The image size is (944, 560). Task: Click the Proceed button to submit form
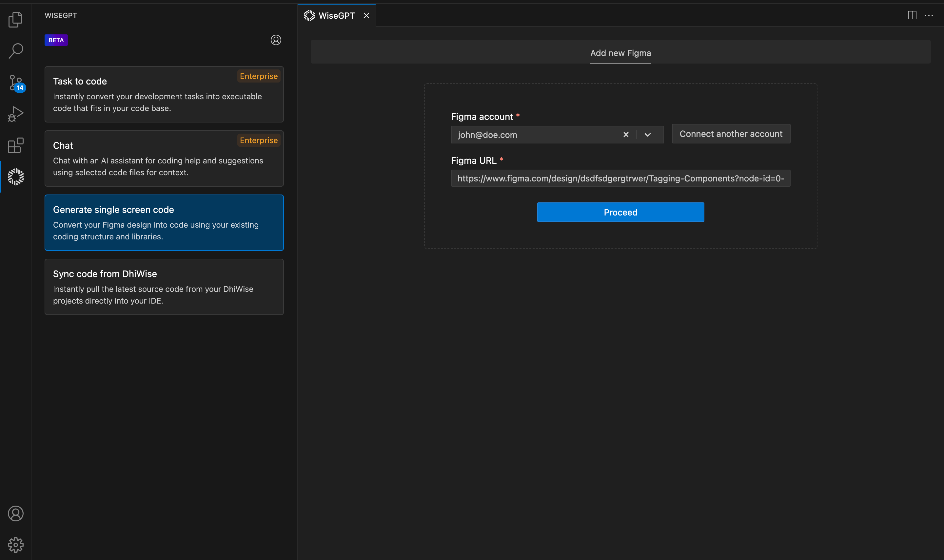tap(620, 212)
